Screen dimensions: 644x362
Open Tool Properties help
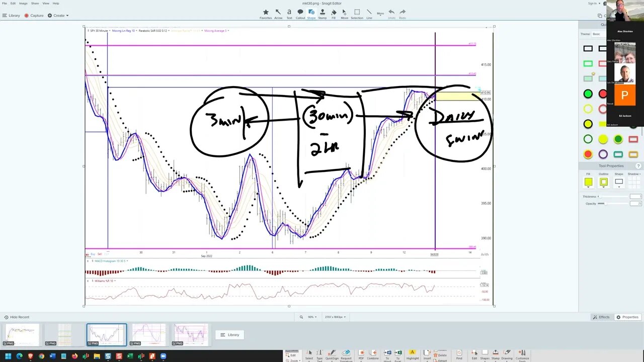click(638, 166)
